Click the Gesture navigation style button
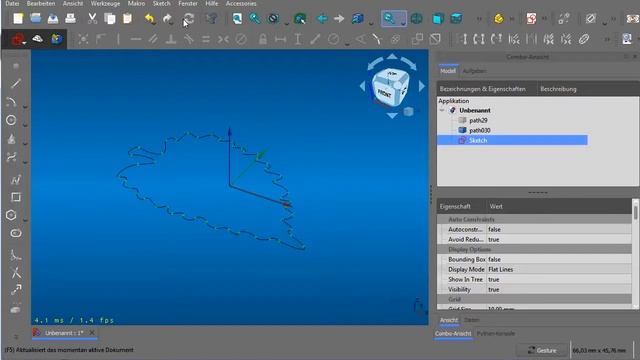Image resolution: width=640 pixels, height=360 pixels. tap(542, 350)
